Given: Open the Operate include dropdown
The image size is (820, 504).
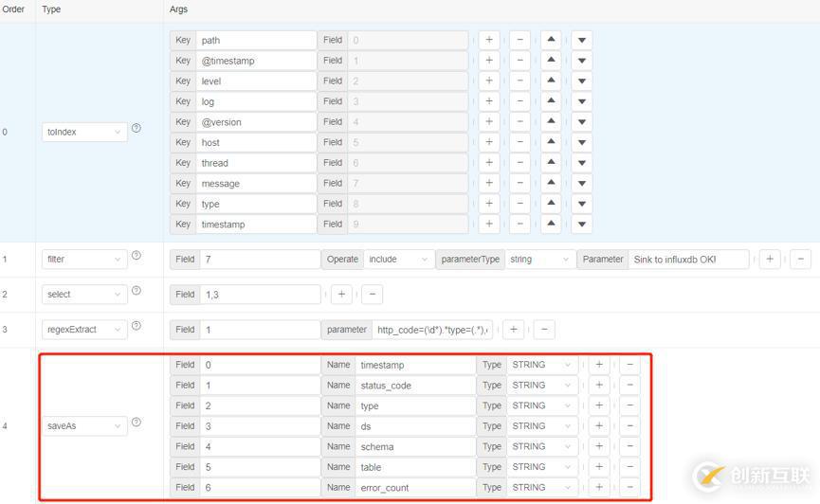Looking at the screenshot, I should pyautogui.click(x=398, y=259).
